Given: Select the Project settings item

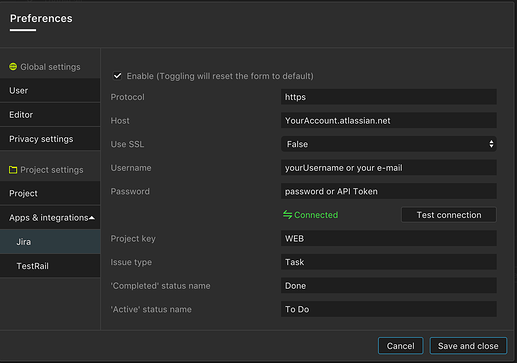Looking at the screenshot, I should (50, 193).
